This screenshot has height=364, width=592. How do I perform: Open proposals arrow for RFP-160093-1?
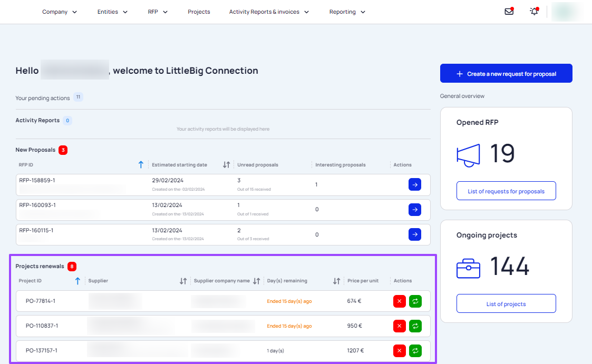(x=414, y=210)
